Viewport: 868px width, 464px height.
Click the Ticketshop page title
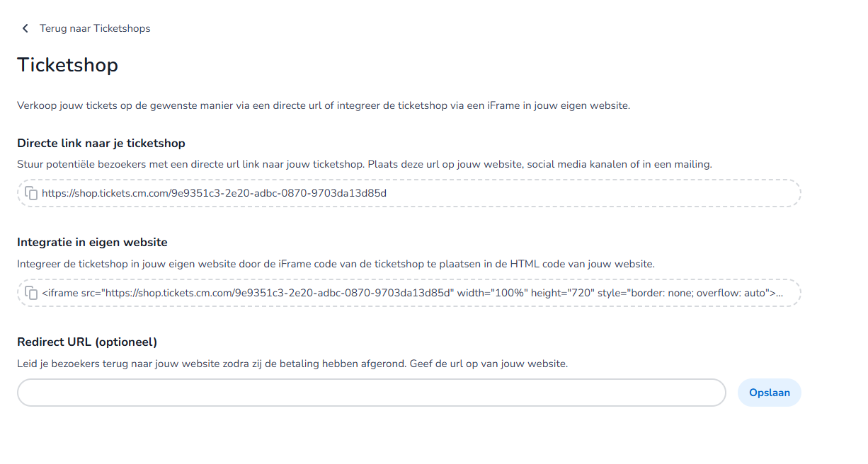point(67,65)
